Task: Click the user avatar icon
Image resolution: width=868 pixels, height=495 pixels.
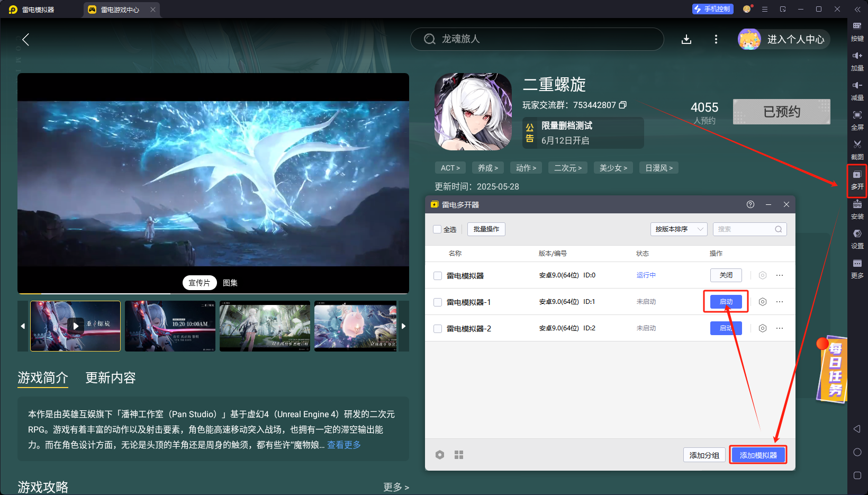Action: (x=749, y=39)
